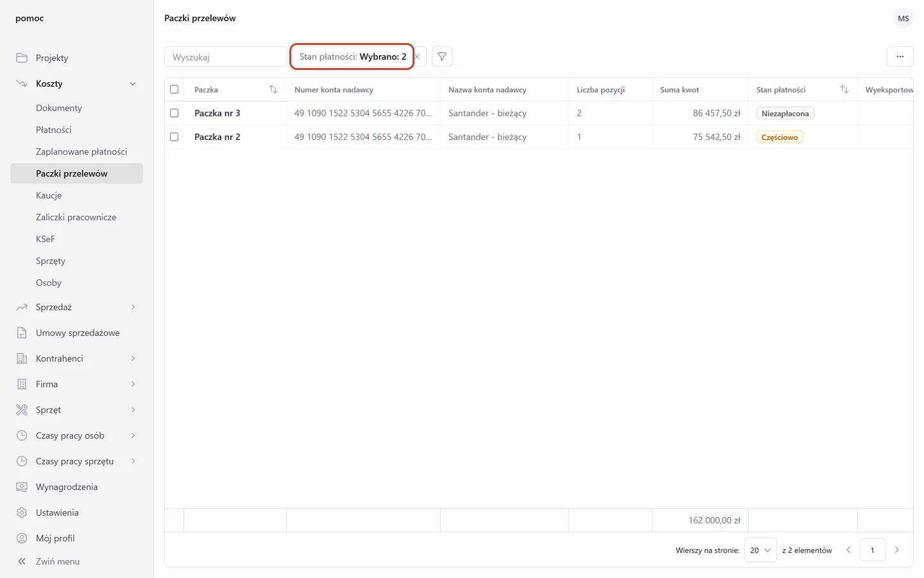
Task: Click the Wyszukaj search field
Action: pos(226,57)
